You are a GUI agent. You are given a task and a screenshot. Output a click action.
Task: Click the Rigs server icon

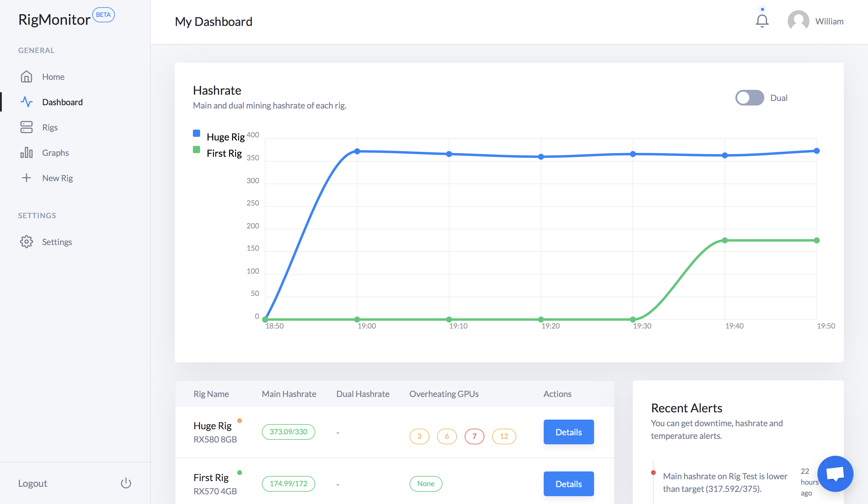pos(27,127)
